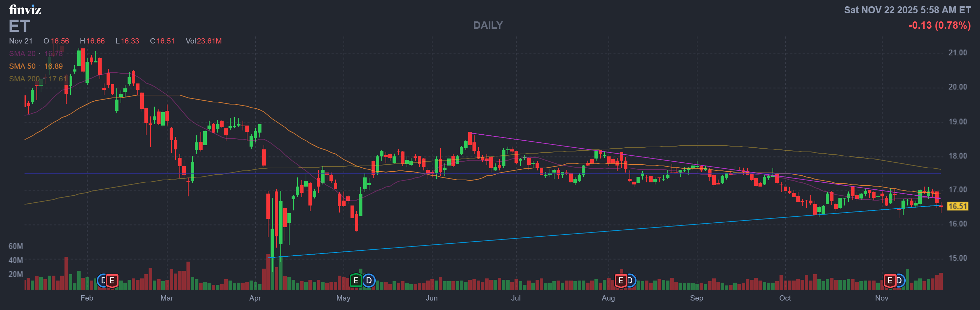Click the February dividend D marker

[x=102, y=281]
